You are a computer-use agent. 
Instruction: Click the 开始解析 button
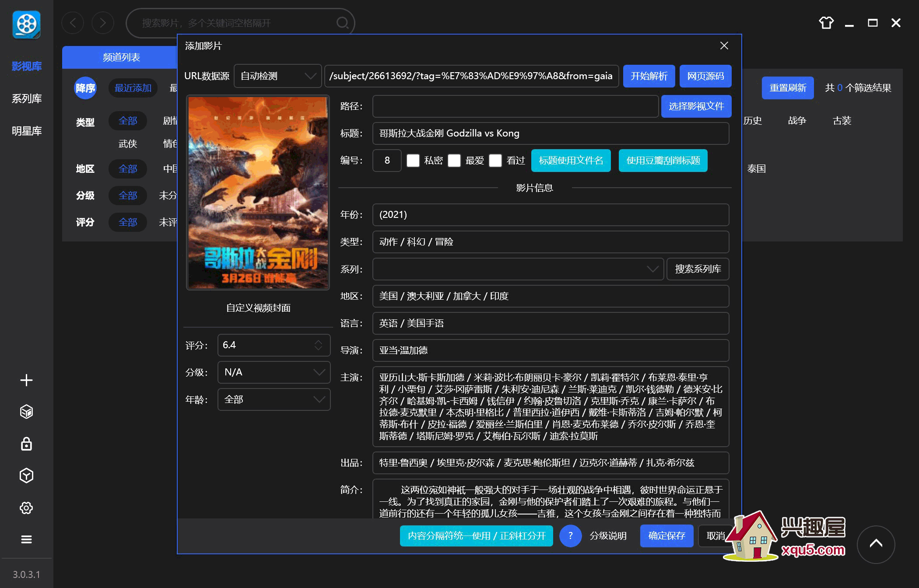coord(649,76)
